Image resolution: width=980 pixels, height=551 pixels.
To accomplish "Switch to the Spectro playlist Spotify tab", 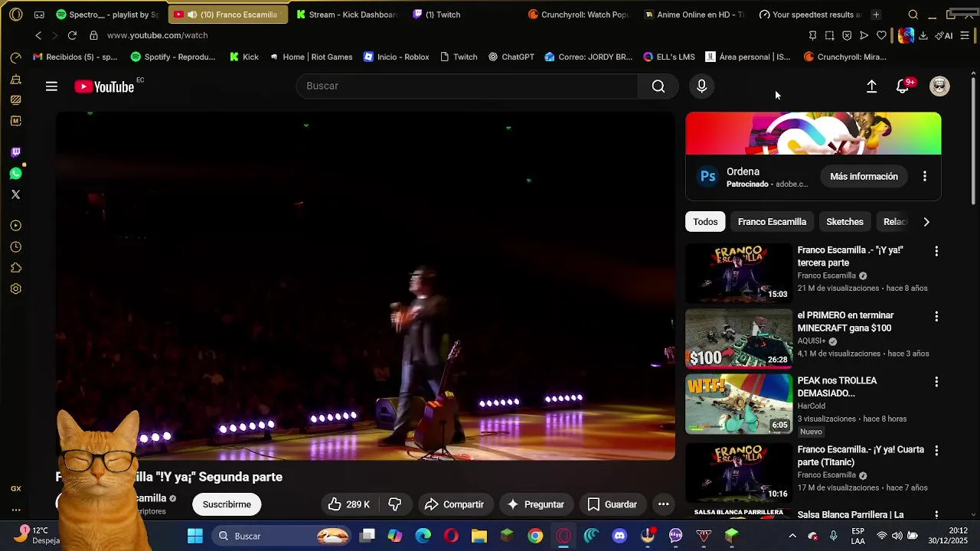I will tap(107, 15).
